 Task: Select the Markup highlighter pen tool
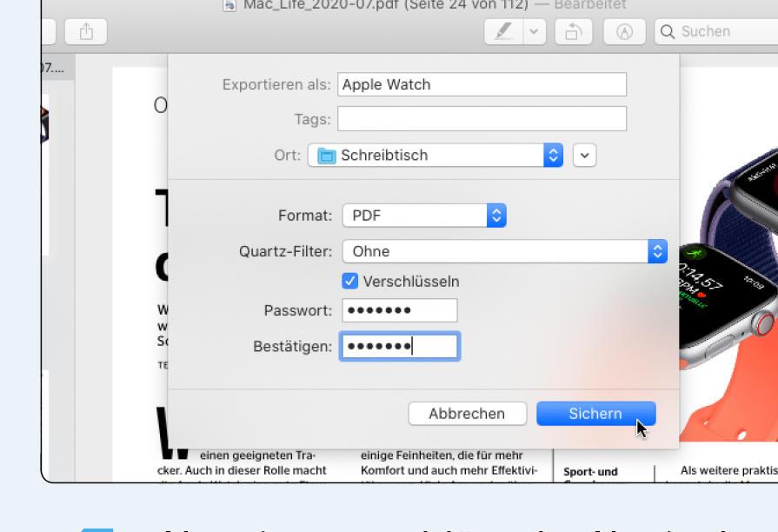(x=503, y=32)
